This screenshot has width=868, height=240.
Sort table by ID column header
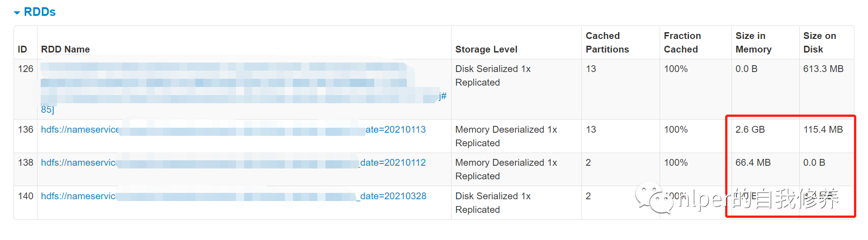tap(22, 49)
